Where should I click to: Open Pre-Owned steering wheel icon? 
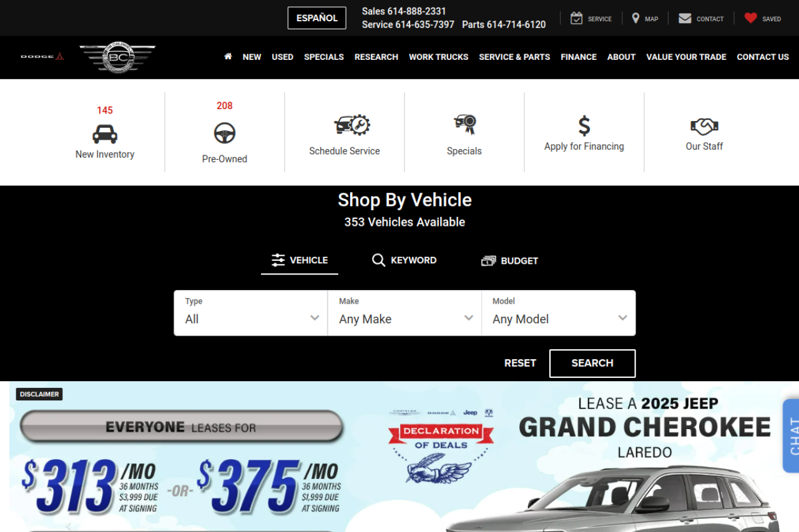coord(225,133)
